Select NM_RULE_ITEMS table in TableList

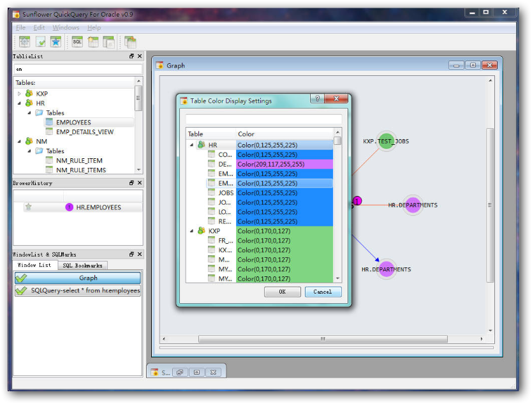(81, 170)
